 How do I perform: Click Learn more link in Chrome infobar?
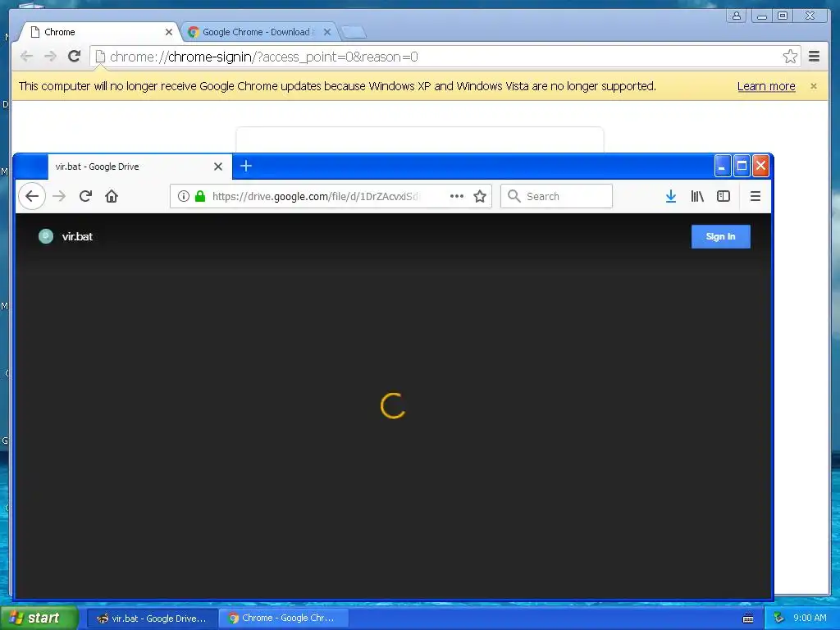(766, 86)
